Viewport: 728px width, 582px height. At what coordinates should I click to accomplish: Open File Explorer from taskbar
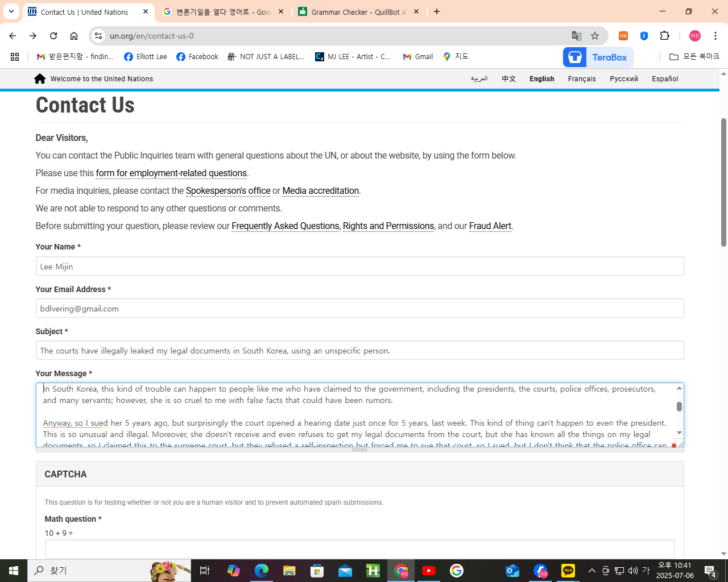[289, 571]
